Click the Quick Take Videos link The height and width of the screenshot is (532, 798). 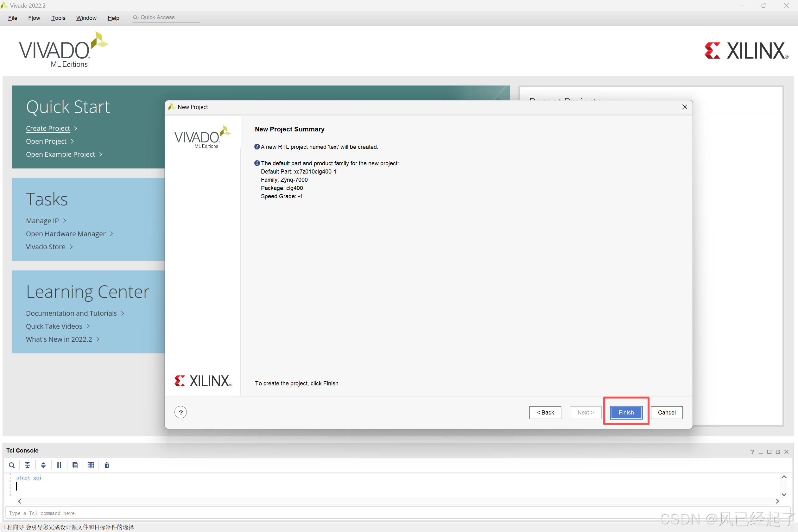point(54,326)
